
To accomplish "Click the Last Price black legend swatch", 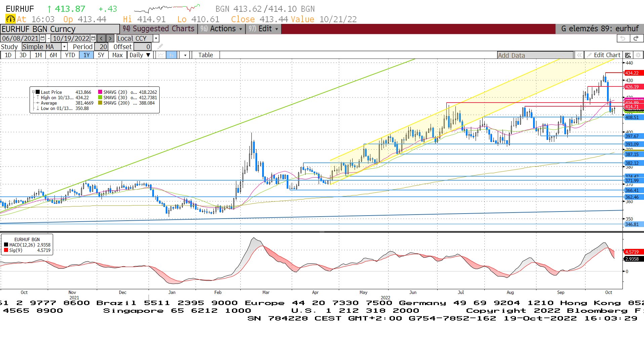I will click(x=38, y=92).
